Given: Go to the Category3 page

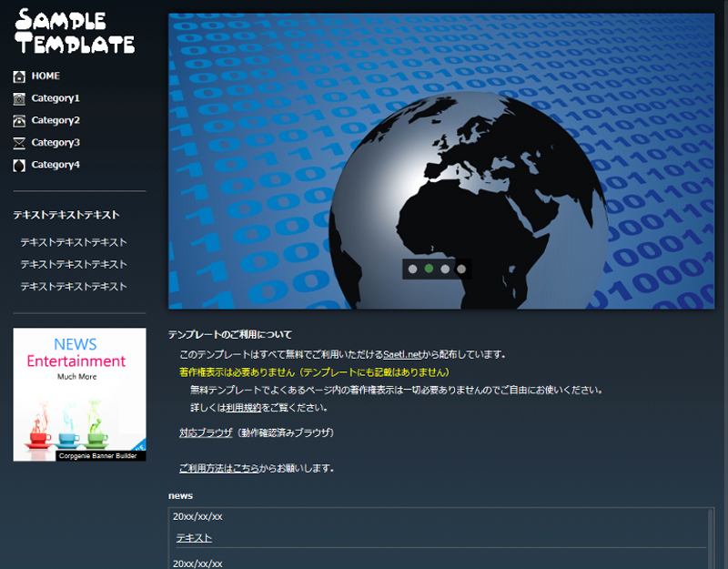Looking at the screenshot, I should click(x=56, y=142).
